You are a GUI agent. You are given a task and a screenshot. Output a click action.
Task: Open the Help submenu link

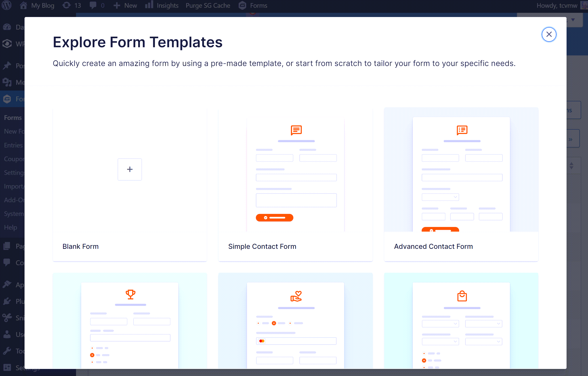click(11, 227)
